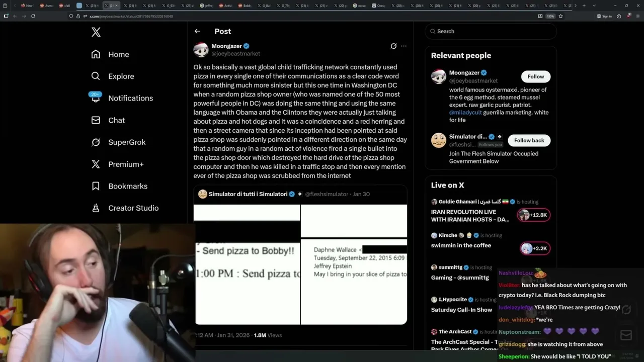Follow Moongazer in Relevant people
Screen dimensions: 644x362
(536, 76)
